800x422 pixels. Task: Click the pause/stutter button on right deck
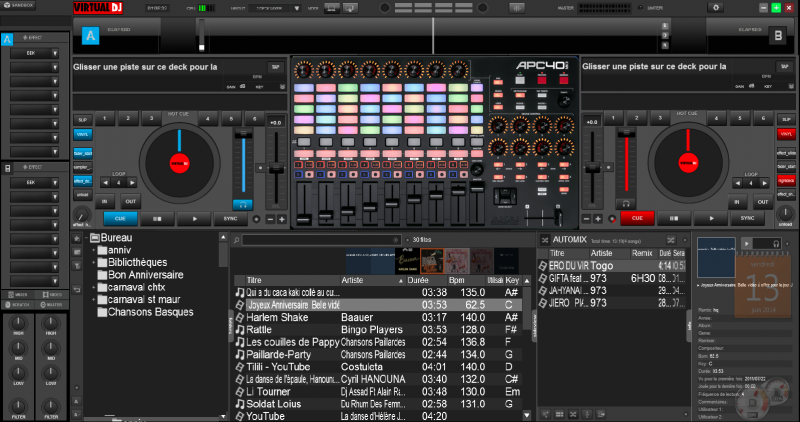click(672, 217)
